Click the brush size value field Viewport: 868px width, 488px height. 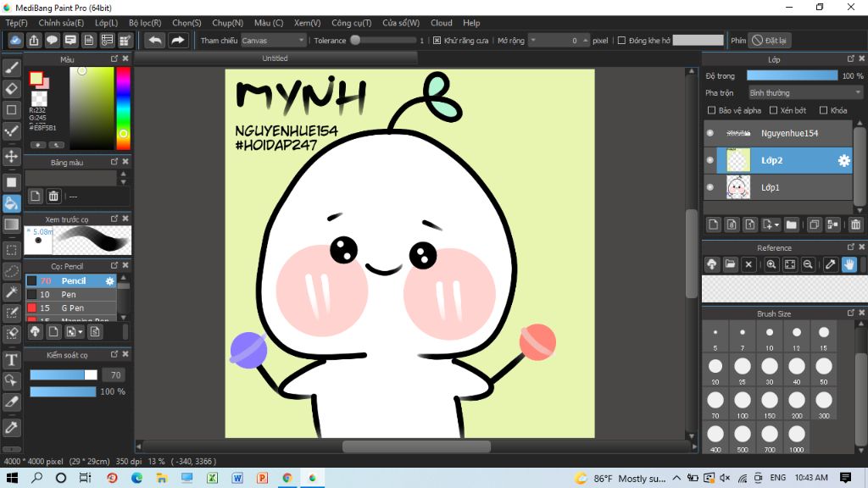[114, 375]
